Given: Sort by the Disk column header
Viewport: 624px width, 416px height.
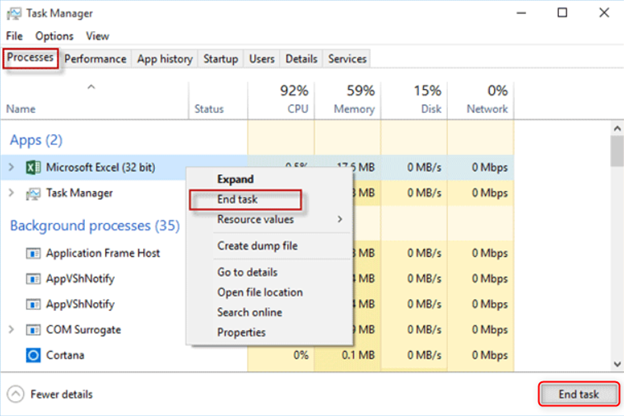Looking at the screenshot, I should point(414,100).
